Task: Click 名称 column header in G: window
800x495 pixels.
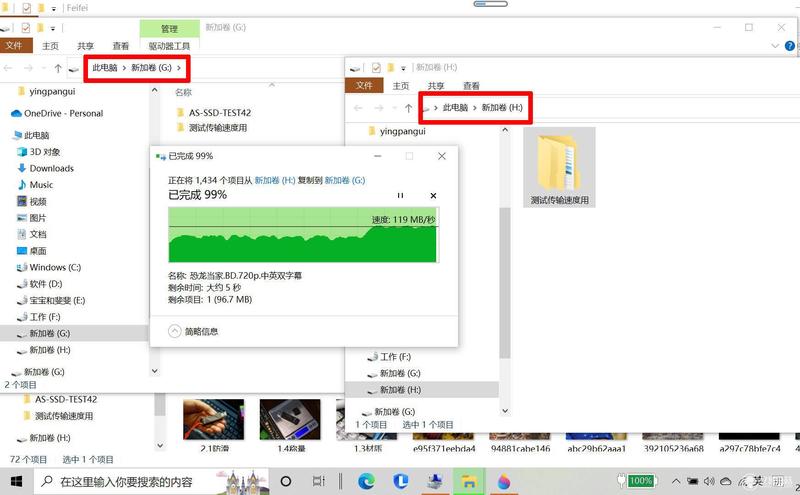Action: point(183,92)
